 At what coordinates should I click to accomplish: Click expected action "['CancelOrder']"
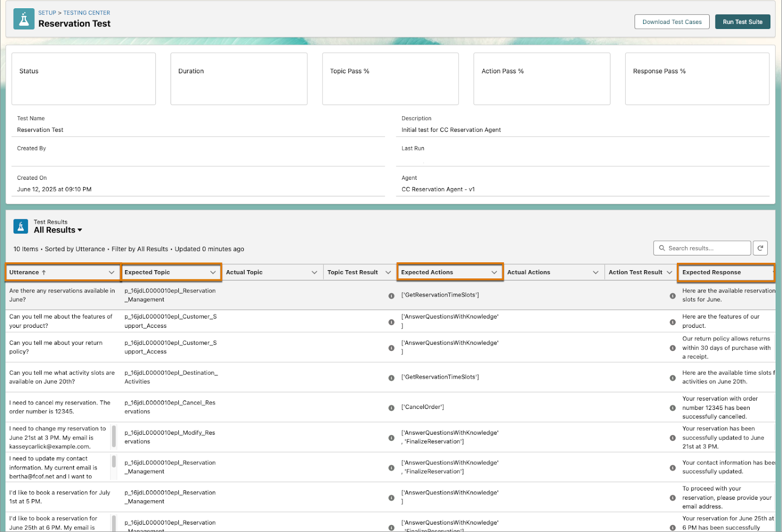(422, 407)
